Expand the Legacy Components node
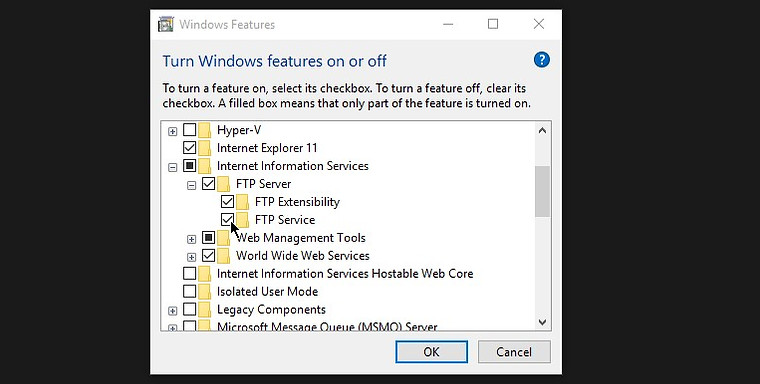Viewport: 760px width, 384px height. pyautogui.click(x=172, y=311)
